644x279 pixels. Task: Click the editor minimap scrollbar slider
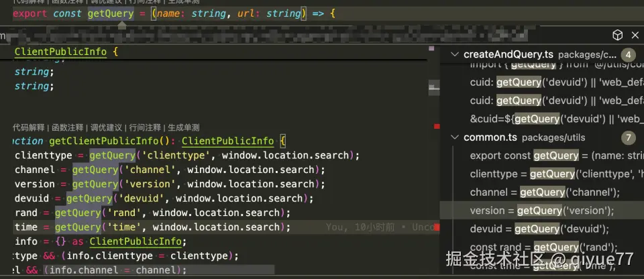[434, 89]
